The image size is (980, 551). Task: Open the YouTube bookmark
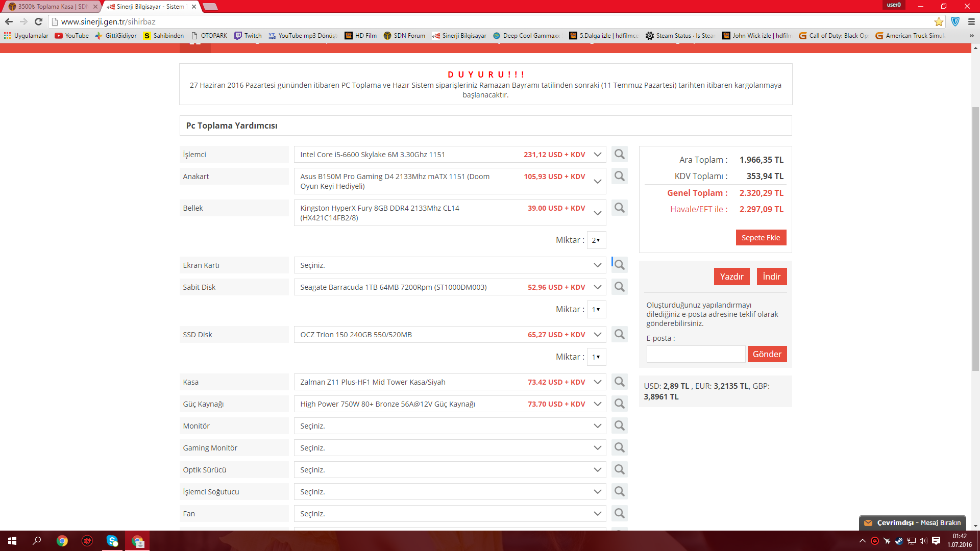point(72,36)
